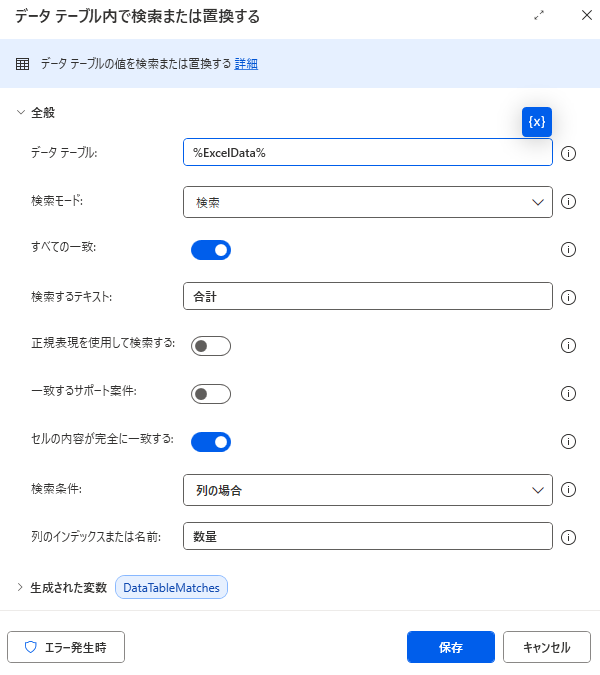Open the 詳細 link
This screenshot has width=600, height=675.
[x=246, y=64]
